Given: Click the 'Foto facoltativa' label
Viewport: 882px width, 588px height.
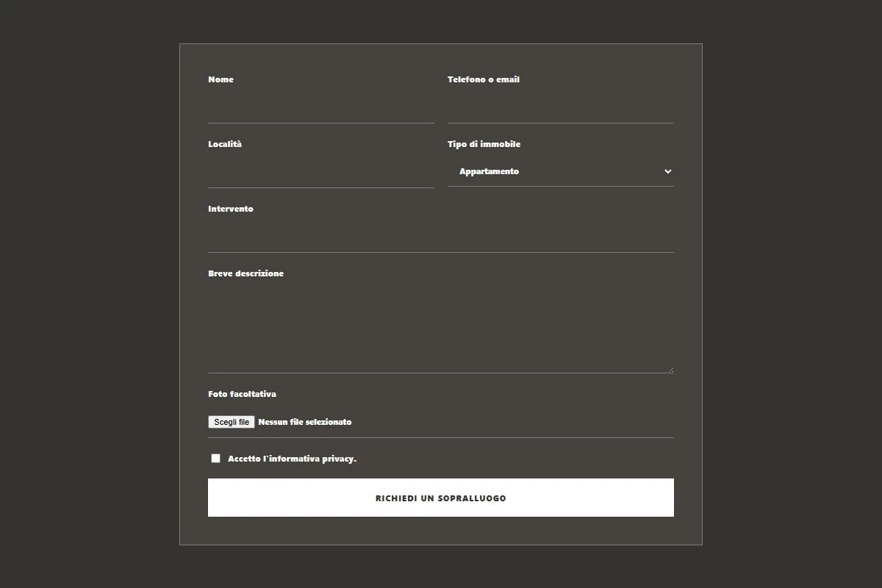Looking at the screenshot, I should [x=242, y=394].
